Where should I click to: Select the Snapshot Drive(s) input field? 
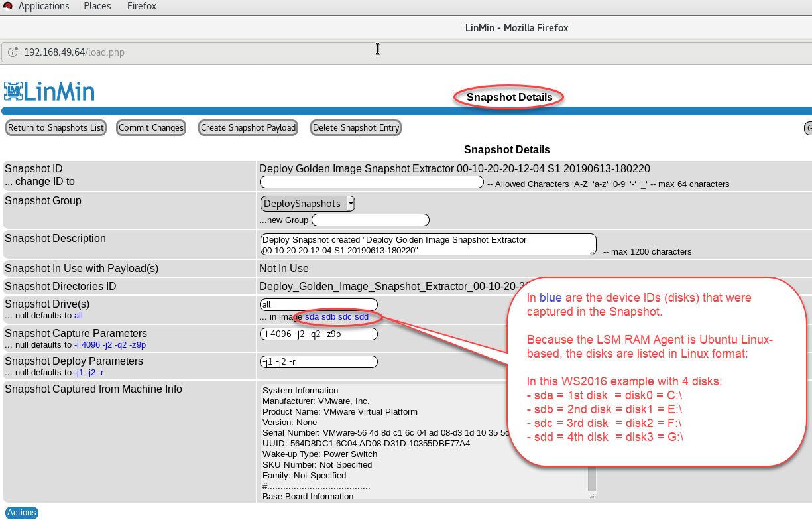click(319, 304)
